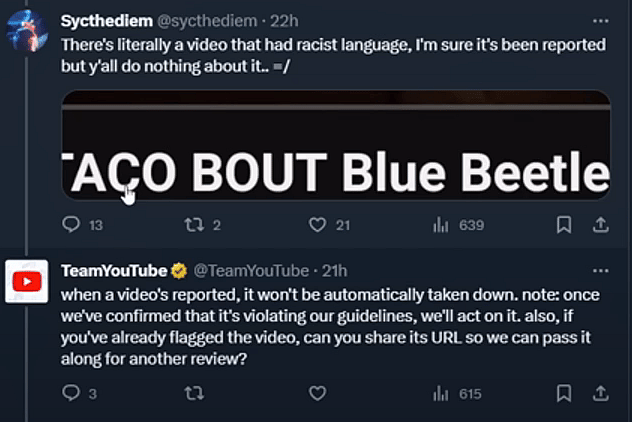
Task: Share TeamYouTube's reply
Action: click(x=601, y=394)
